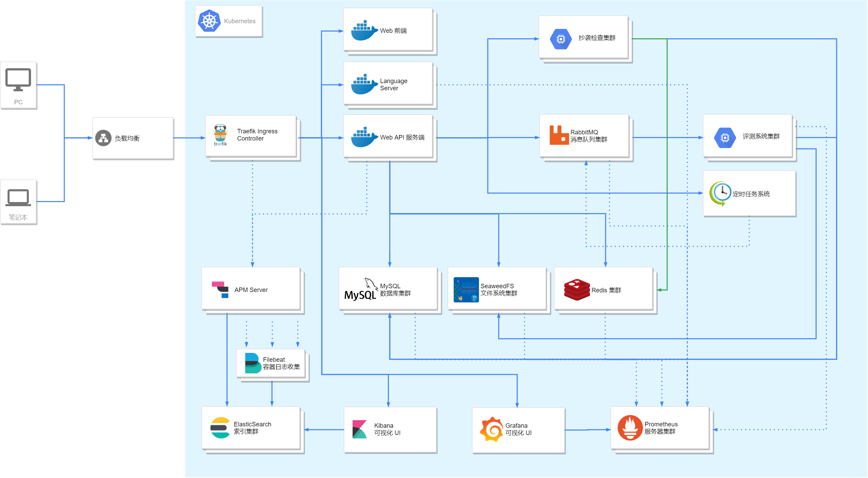Select the 'Redis 集群' label
The image size is (868, 478).
[x=606, y=290]
